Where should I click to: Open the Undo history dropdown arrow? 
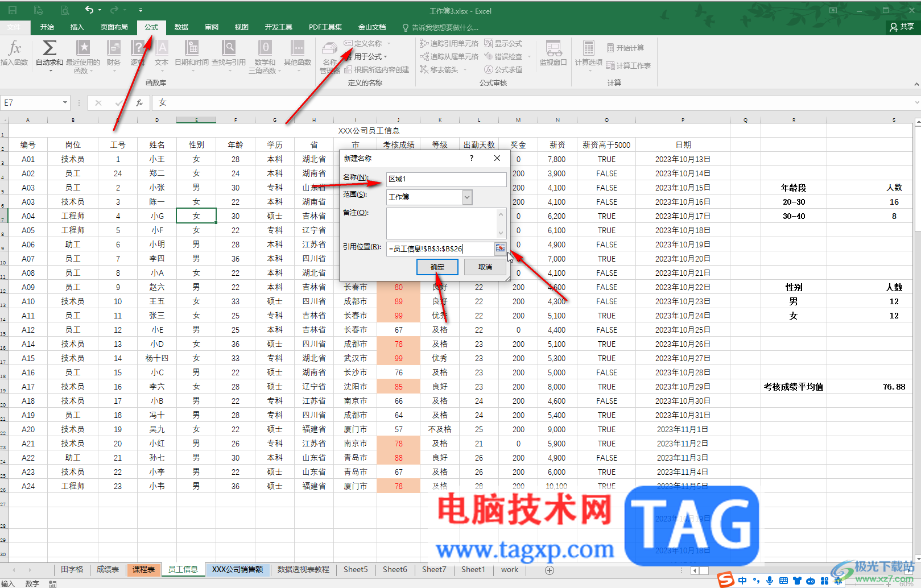[100, 10]
